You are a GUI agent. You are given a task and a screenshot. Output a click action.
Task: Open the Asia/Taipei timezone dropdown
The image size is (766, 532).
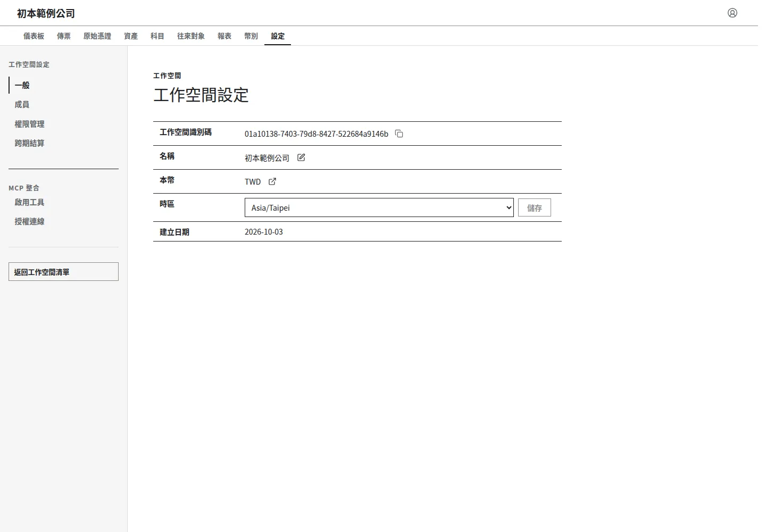379,207
